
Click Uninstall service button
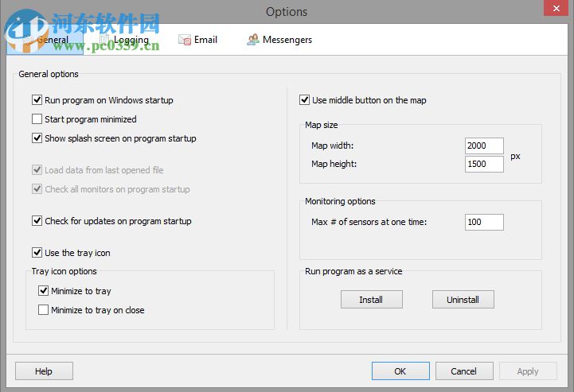[x=463, y=300]
